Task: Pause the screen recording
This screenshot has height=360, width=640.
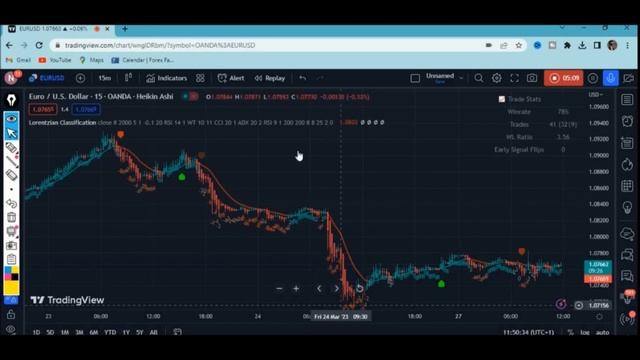Action: click(x=593, y=78)
